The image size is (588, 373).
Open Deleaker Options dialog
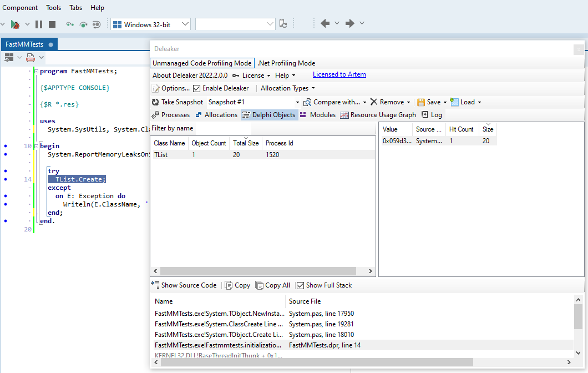pos(171,88)
